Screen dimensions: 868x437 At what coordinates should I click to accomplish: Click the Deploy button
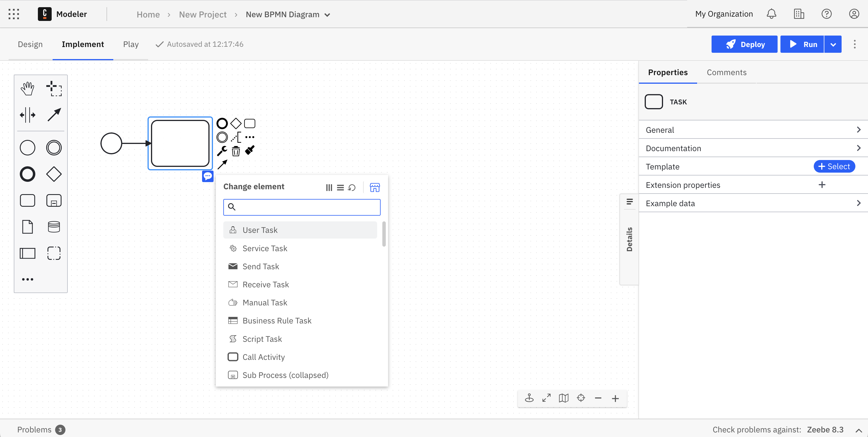coord(744,44)
